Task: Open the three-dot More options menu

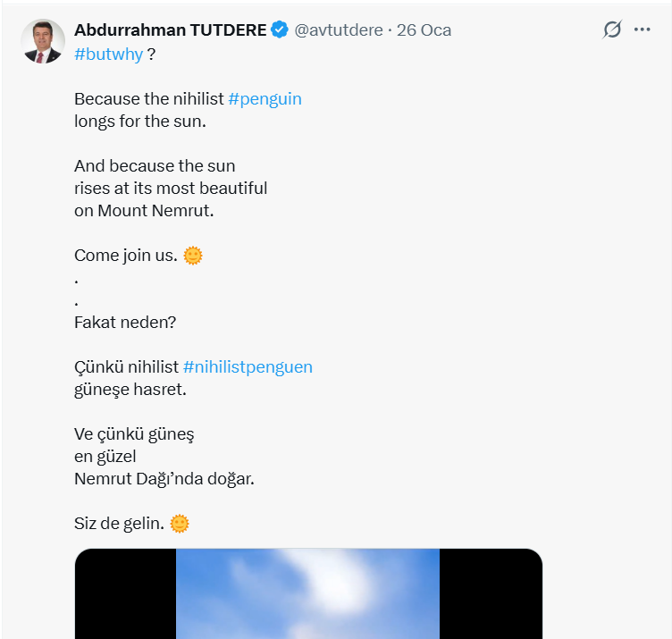Action: (x=642, y=29)
